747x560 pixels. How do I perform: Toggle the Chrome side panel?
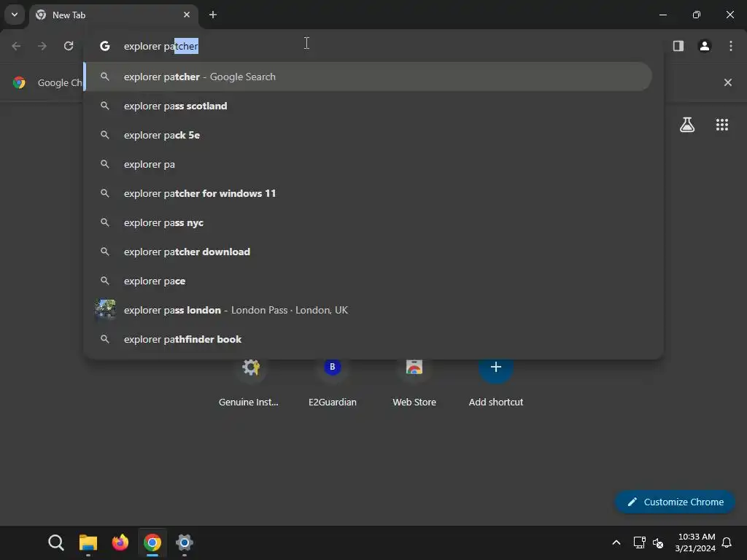click(x=678, y=46)
